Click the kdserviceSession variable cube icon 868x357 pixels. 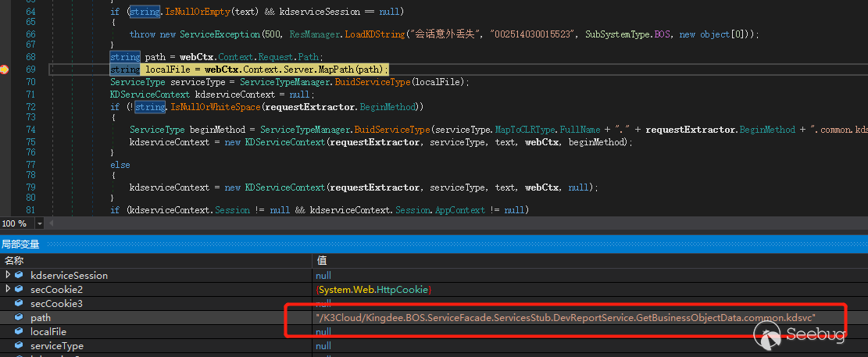click(19, 275)
